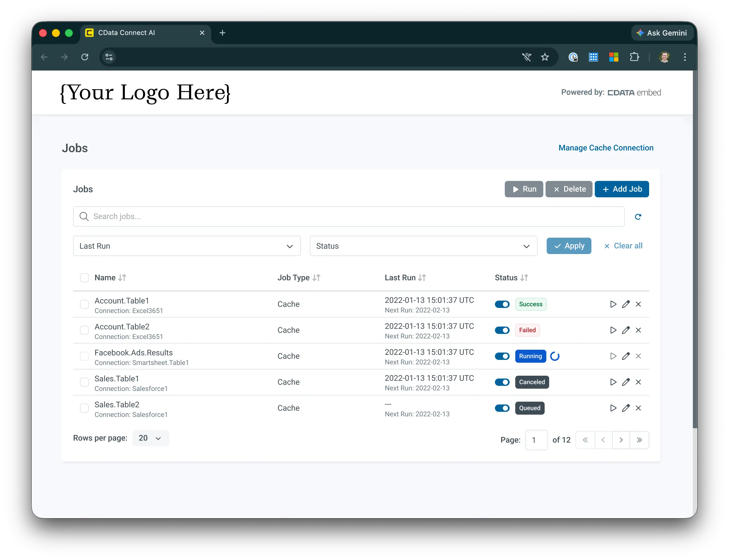
Task: Edit the Sales.Table2 job with pencil icon
Action: coord(626,408)
